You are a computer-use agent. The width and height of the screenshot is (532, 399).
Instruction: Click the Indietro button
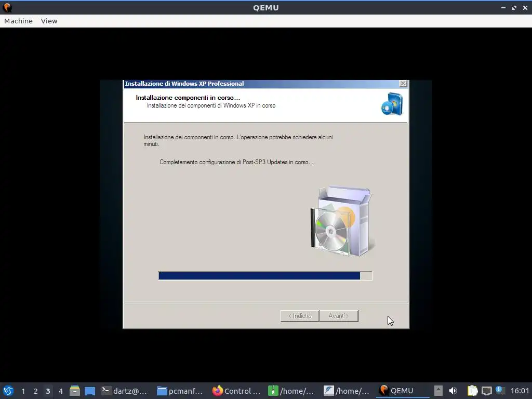coord(300,316)
